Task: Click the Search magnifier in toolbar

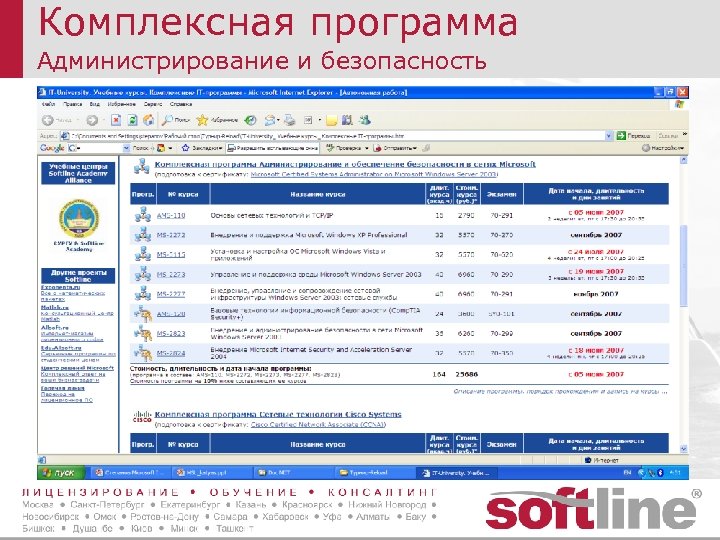Action: pos(167,120)
